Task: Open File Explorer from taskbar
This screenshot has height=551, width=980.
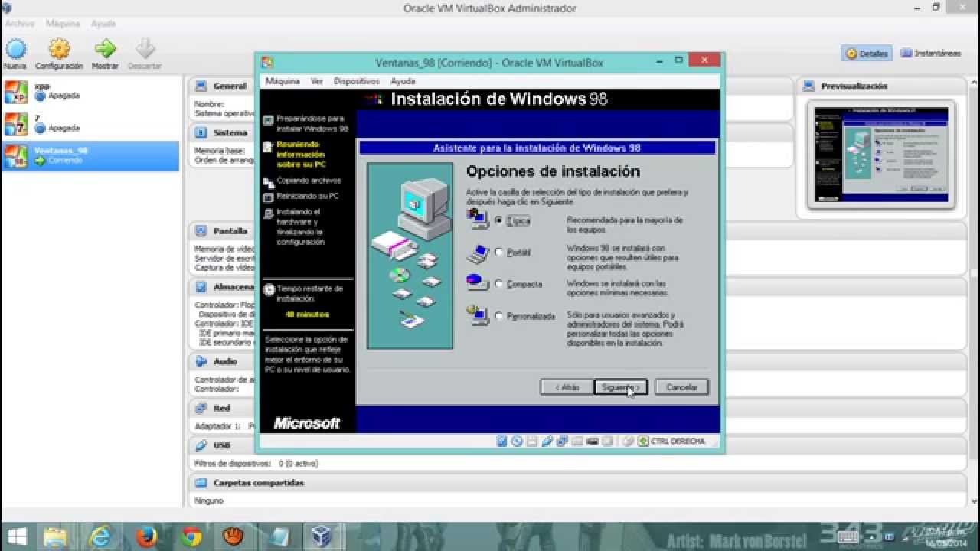Action: tap(56, 536)
